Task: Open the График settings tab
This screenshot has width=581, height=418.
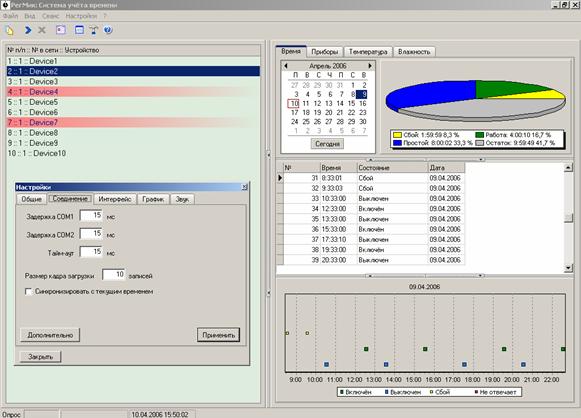Action: point(153,199)
